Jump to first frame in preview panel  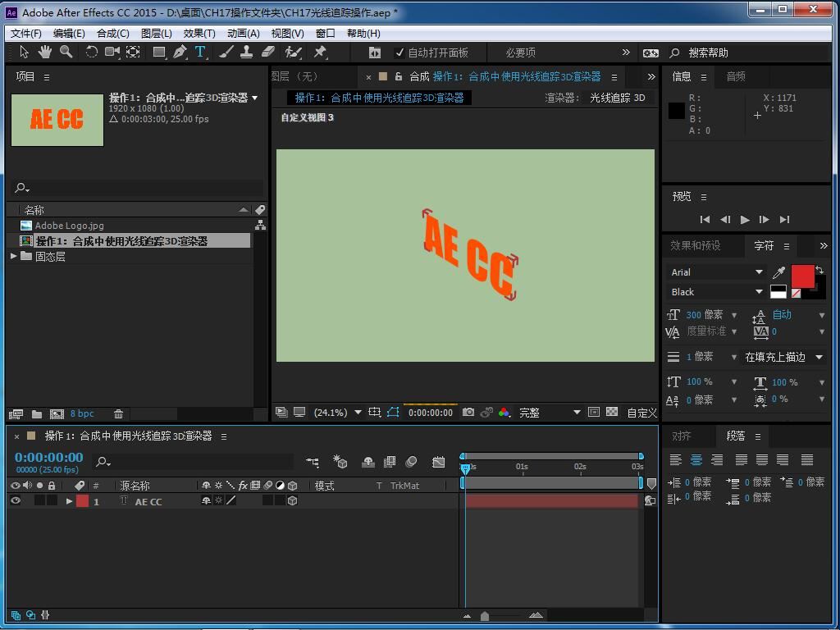point(705,219)
